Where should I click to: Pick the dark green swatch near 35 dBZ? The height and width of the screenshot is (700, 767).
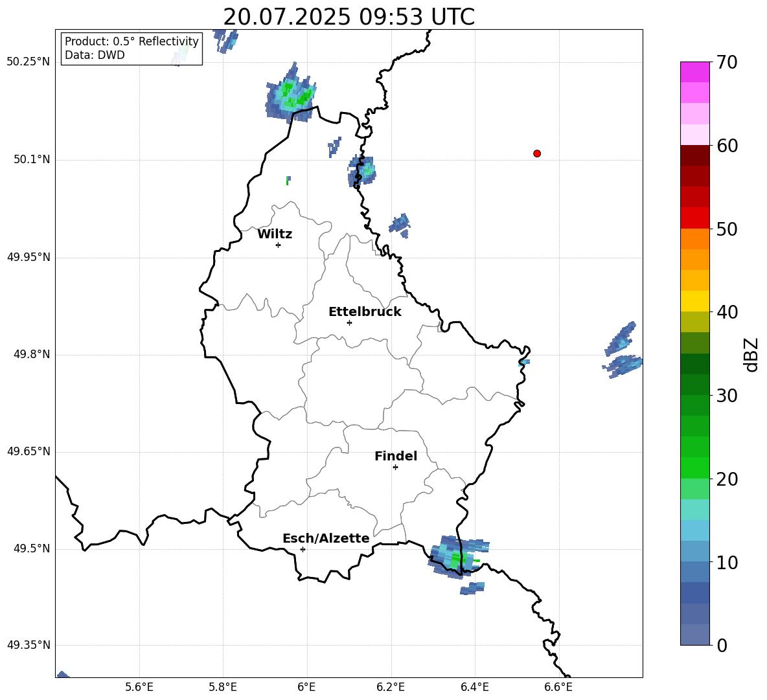coord(694,364)
